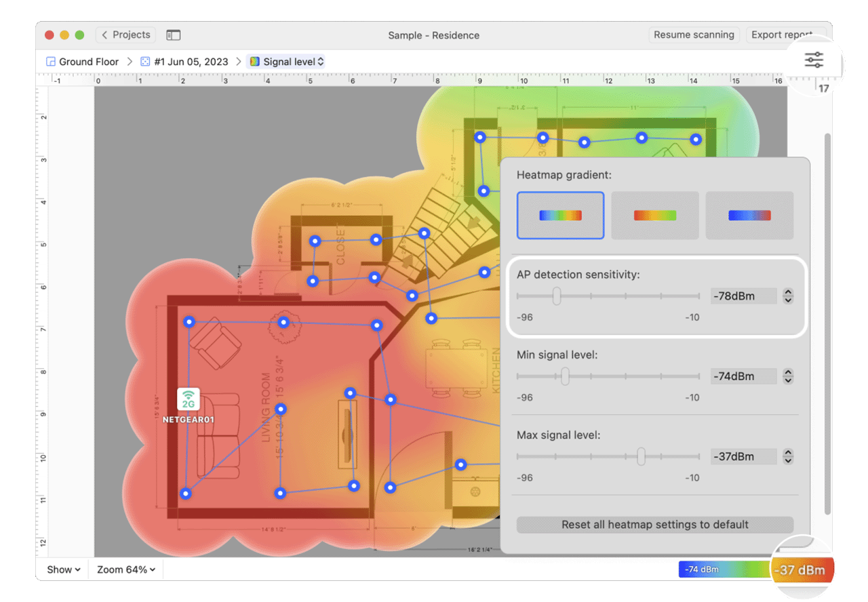The width and height of the screenshot is (868, 602).
Task: Click the -37dBm max signal field
Action: 744,456
